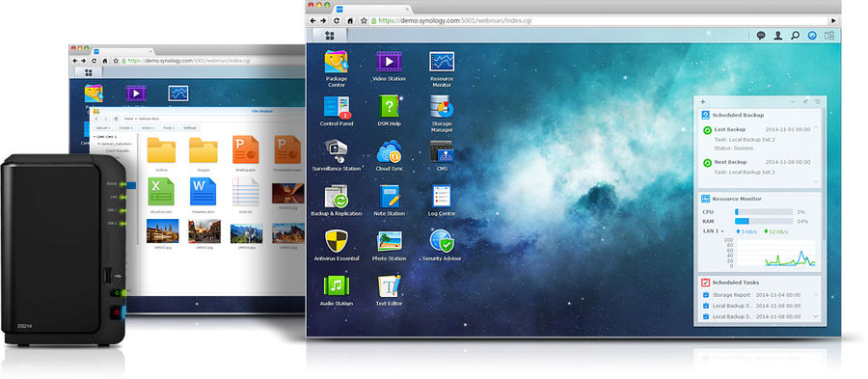Open the DSM main menu button

[x=330, y=36]
